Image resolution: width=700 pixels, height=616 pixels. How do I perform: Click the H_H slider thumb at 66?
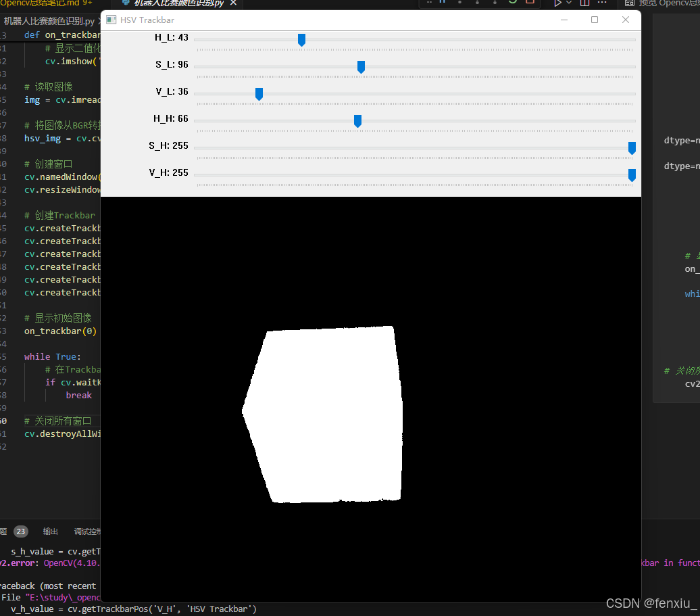tap(357, 121)
